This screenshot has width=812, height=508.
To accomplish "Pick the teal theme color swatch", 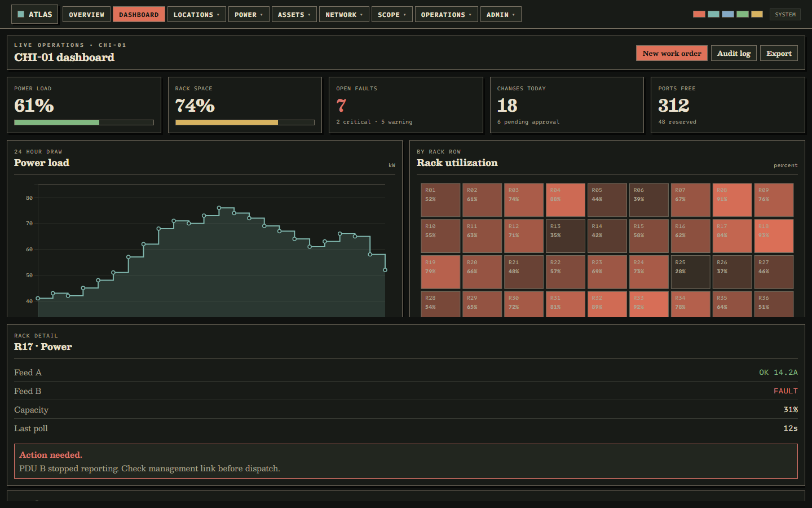I will pyautogui.click(x=714, y=14).
